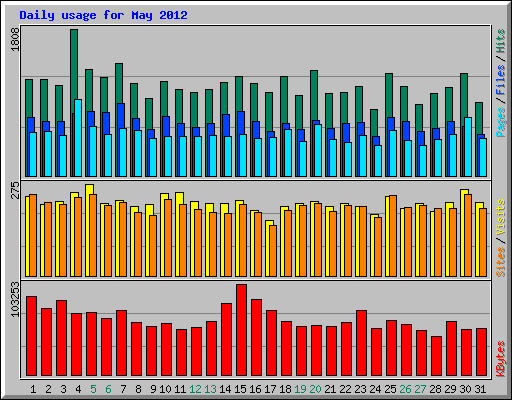The image size is (512, 400).
Task: Select day label 29 on the x-axis
Action: 450,389
